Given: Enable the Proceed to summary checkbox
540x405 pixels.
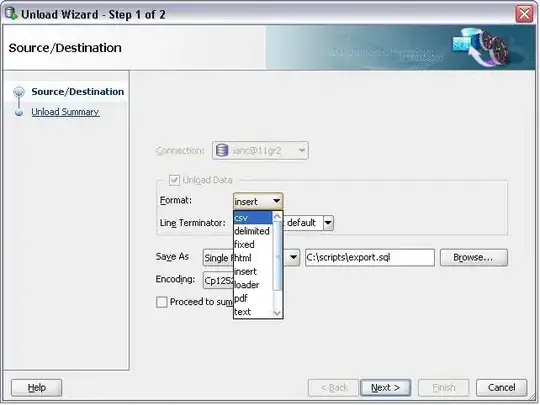Looking at the screenshot, I should click(x=162, y=302).
